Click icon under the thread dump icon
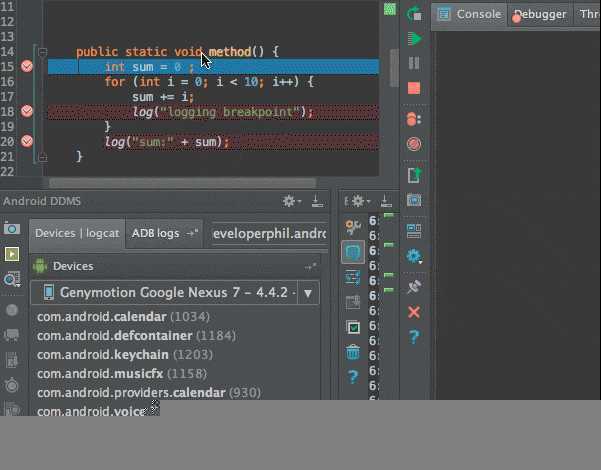Image resolution: width=601 pixels, height=470 pixels. (x=414, y=200)
